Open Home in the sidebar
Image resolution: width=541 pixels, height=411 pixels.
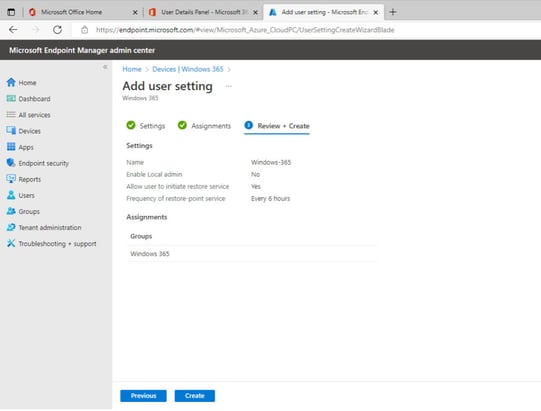(x=27, y=83)
